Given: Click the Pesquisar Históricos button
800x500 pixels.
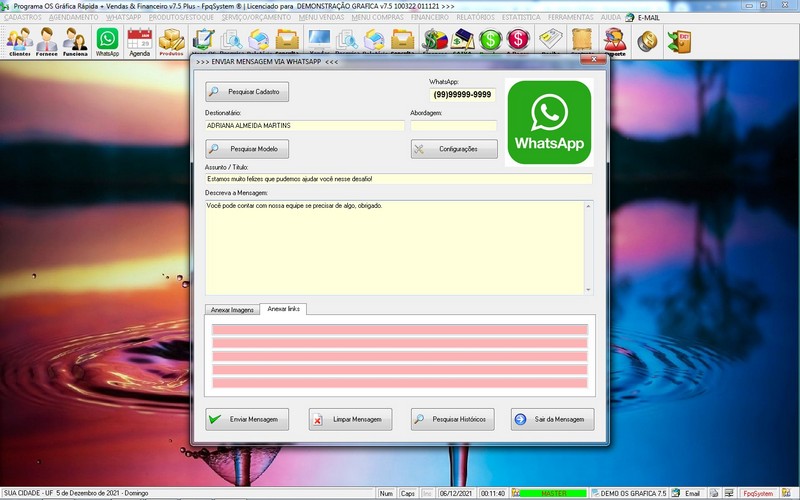Looking at the screenshot, I should pos(453,419).
